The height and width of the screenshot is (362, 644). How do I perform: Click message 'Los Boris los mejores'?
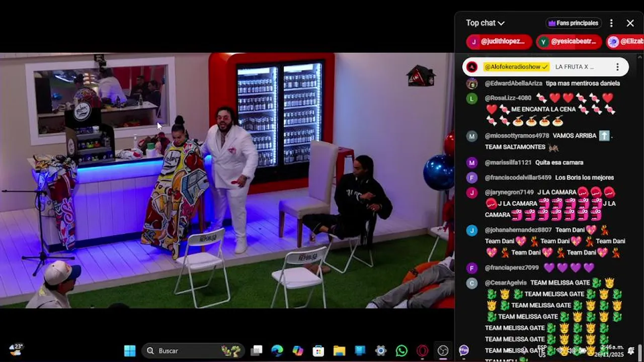click(585, 177)
